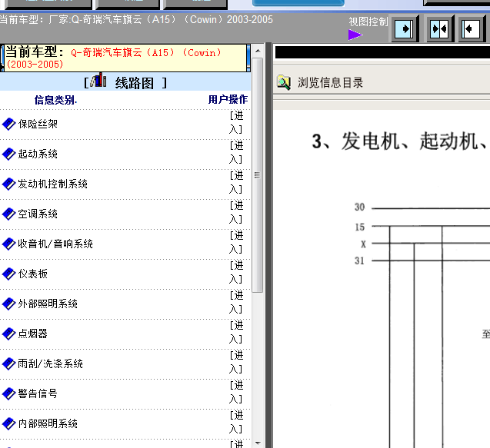This screenshot has height=448, width=490.
Task: Select the 雨刮/洗涤系统 category text
Action: tap(50, 363)
